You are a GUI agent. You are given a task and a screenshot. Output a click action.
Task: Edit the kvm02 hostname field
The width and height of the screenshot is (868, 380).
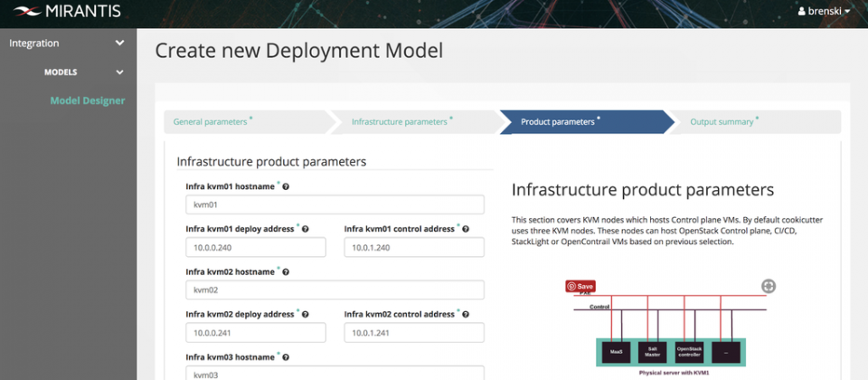[x=335, y=290]
